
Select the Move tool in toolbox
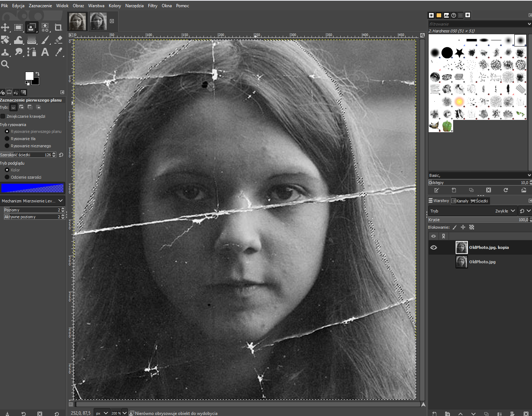coord(5,27)
